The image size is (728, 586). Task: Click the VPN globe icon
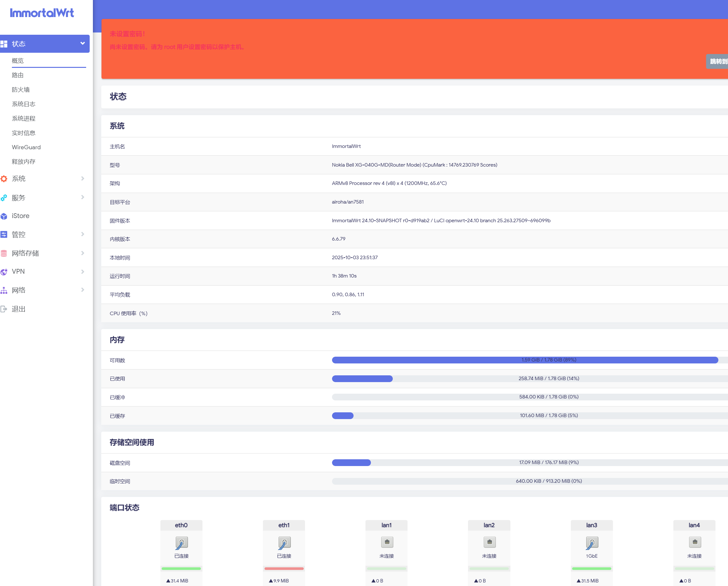(4, 272)
